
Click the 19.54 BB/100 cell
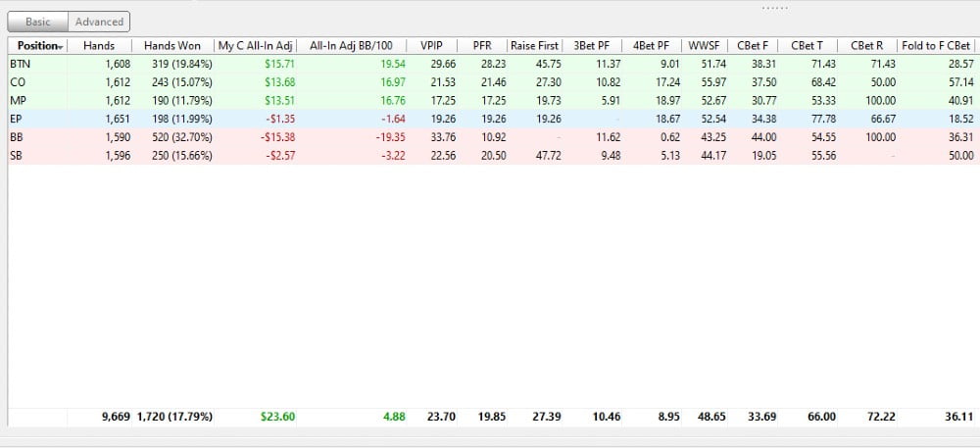tap(393, 64)
